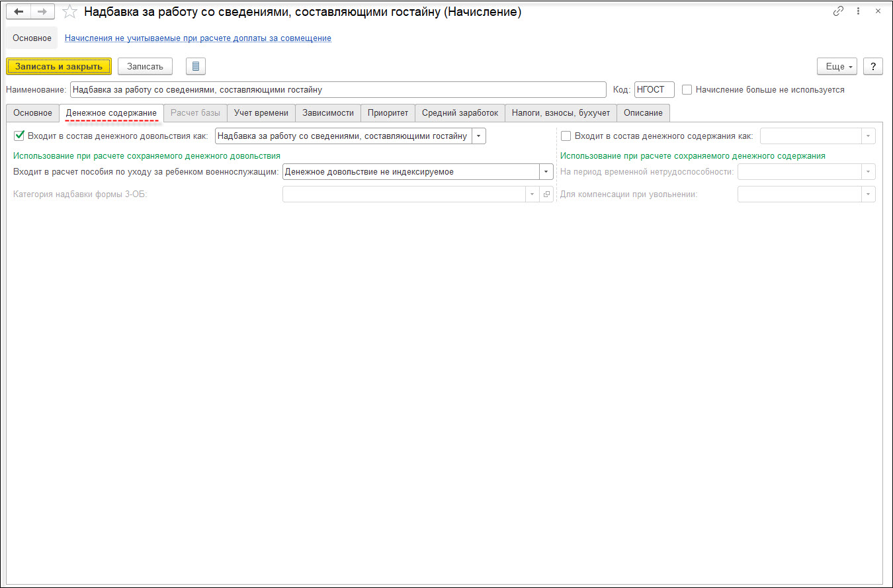The width and height of the screenshot is (893, 588).
Task: Copy link using the chain icon
Action: pyautogui.click(x=838, y=11)
